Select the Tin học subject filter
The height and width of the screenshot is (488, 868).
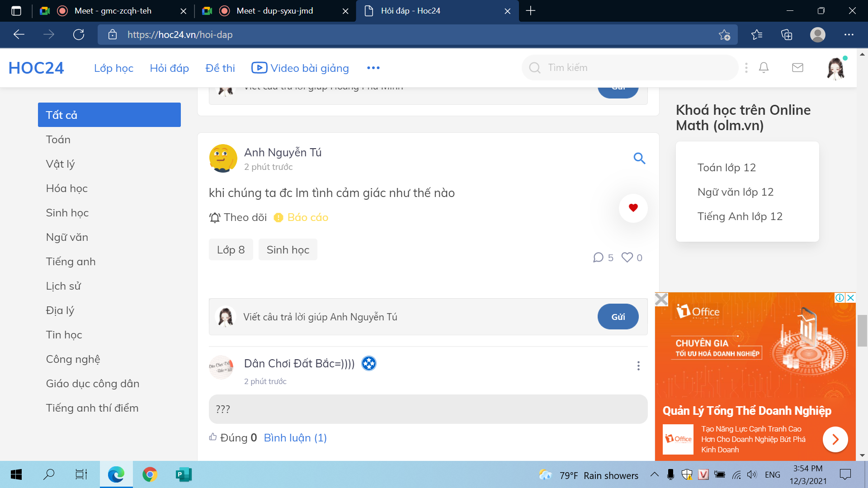pyautogui.click(x=64, y=335)
